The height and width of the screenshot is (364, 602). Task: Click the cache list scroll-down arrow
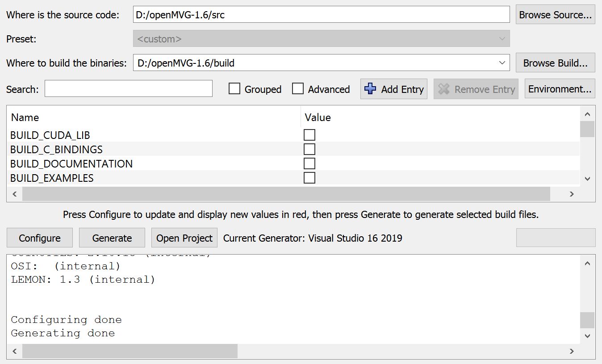[587, 179]
